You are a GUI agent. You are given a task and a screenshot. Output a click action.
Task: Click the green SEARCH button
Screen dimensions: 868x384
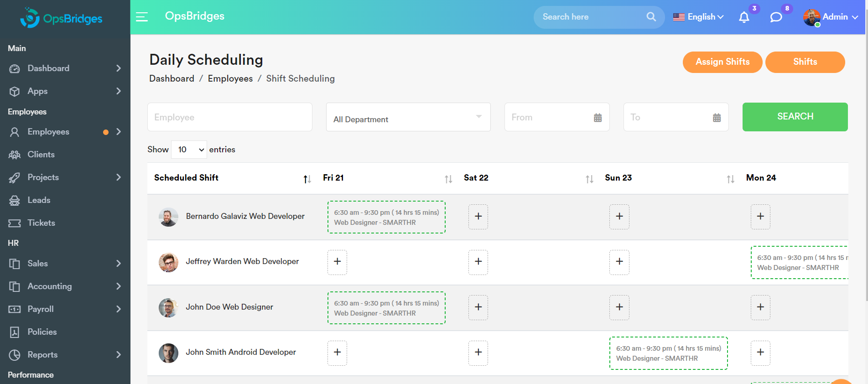pyautogui.click(x=795, y=117)
